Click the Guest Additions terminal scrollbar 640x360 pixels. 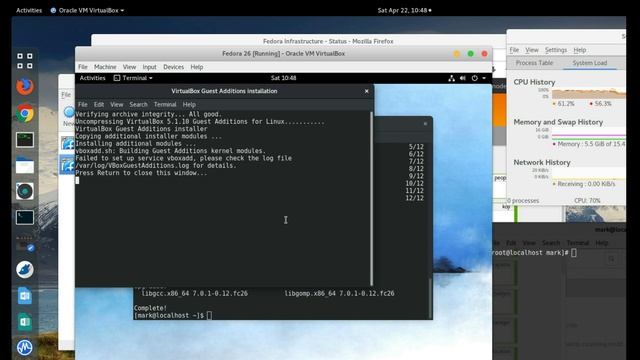pos(371,198)
